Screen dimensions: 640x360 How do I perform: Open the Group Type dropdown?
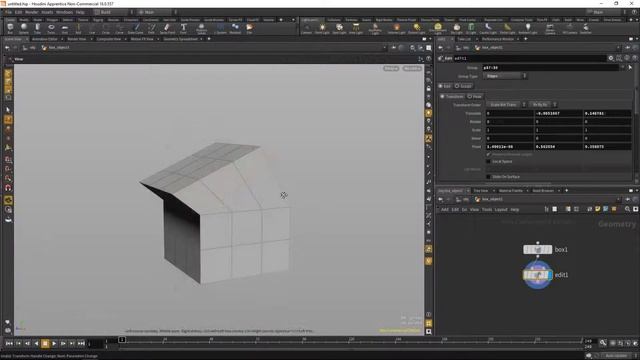[505, 76]
